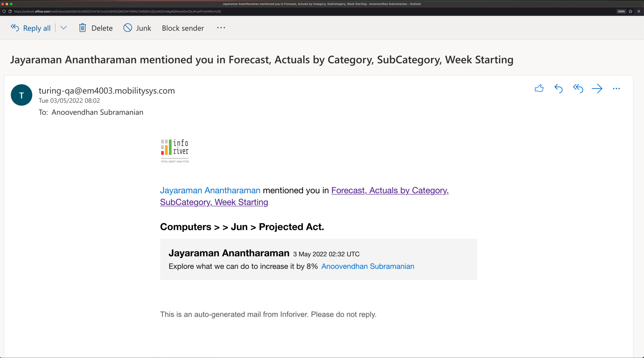This screenshot has height=358, width=644.
Task: Open more message actions via the ellipsis icon
Action: coord(616,89)
